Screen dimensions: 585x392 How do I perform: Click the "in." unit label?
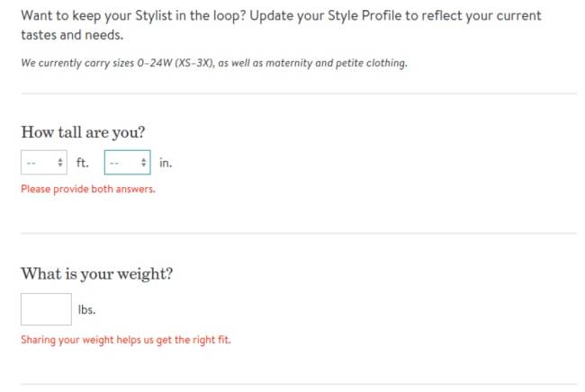[x=166, y=163]
